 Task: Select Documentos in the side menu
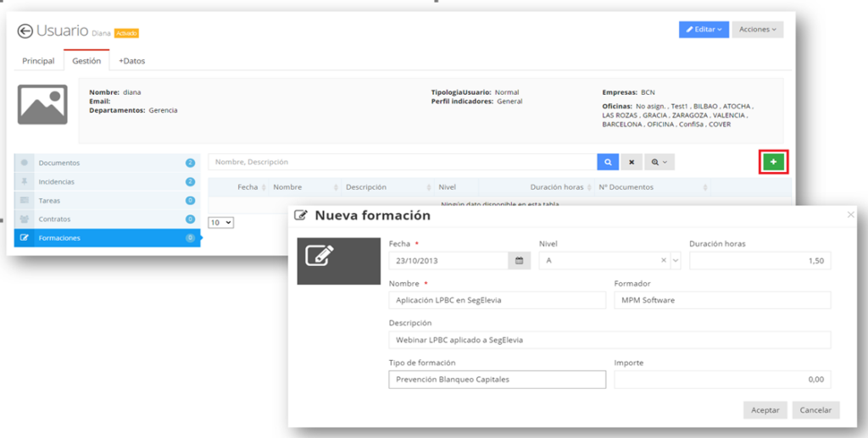click(59, 163)
